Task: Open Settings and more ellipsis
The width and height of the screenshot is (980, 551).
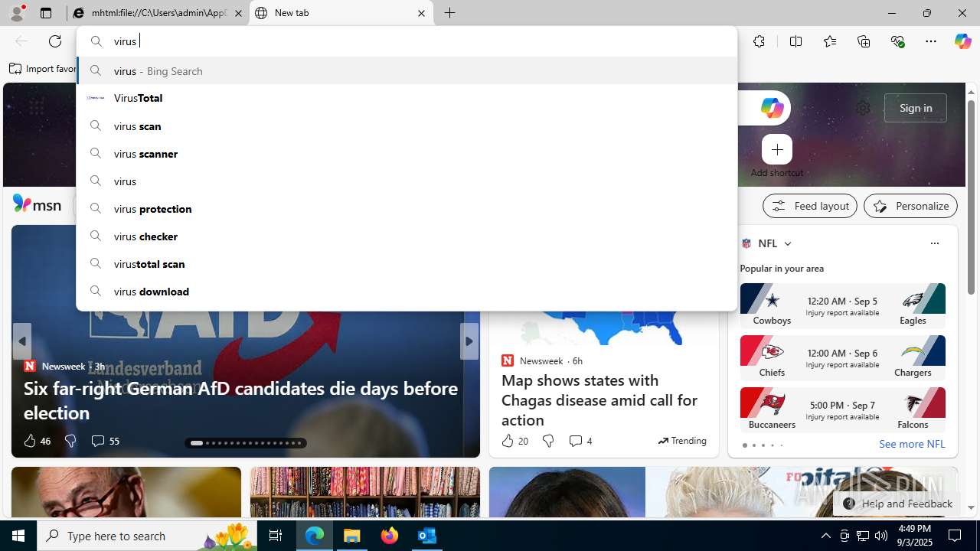Action: pyautogui.click(x=931, y=41)
